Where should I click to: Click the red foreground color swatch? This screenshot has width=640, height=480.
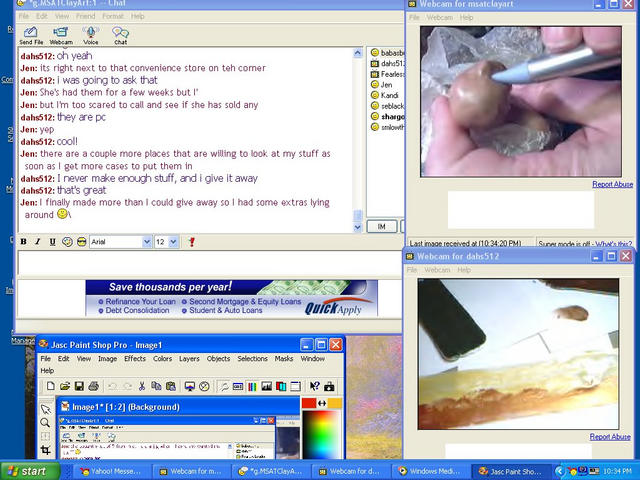tap(309, 403)
